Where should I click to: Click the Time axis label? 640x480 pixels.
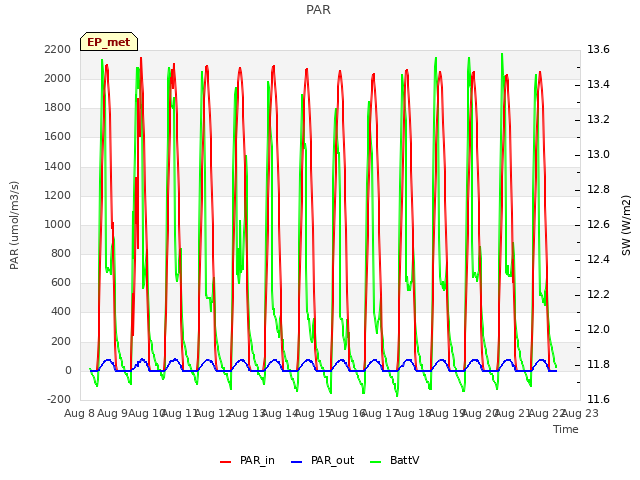click(566, 429)
